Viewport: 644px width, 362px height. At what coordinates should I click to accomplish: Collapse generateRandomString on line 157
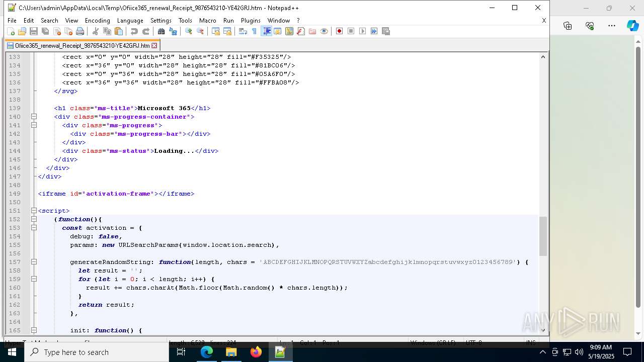click(34, 262)
